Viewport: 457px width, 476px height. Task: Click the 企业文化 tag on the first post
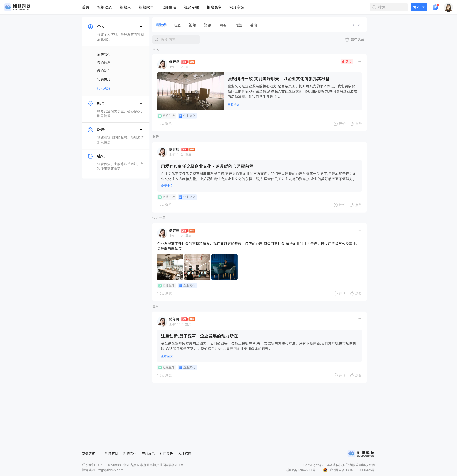pos(187,116)
